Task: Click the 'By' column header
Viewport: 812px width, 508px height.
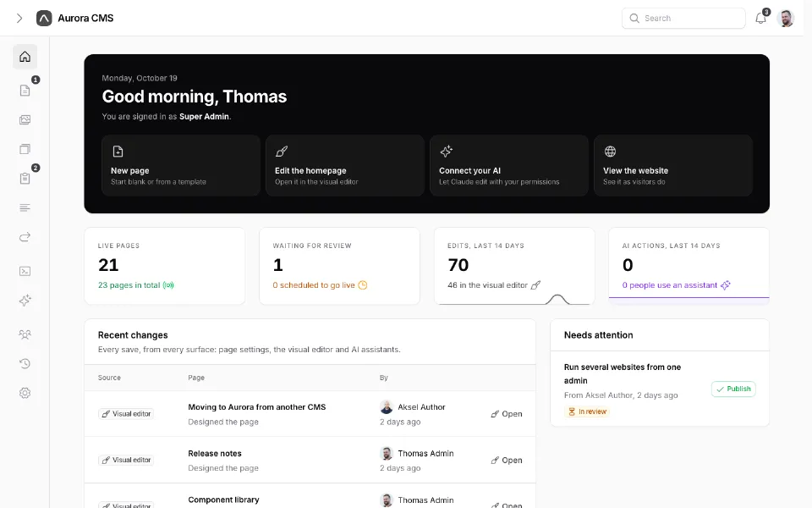Action: (384, 378)
